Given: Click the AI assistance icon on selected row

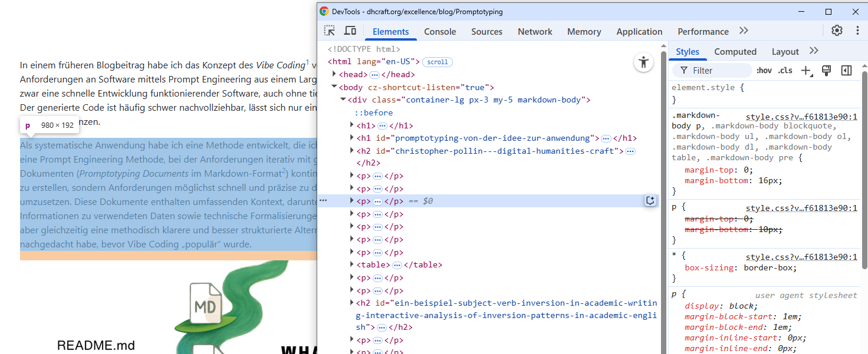Looking at the screenshot, I should tap(650, 201).
